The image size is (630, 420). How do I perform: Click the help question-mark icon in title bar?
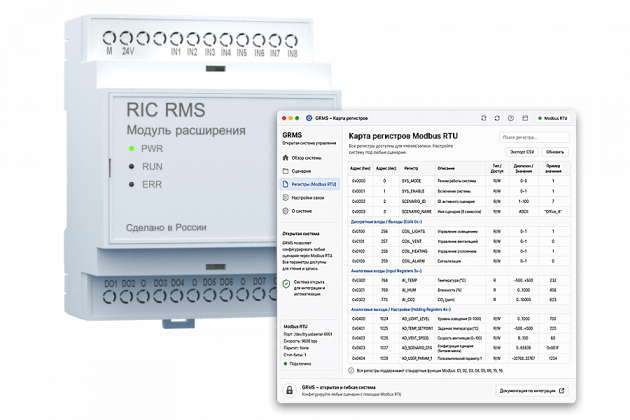click(x=511, y=118)
